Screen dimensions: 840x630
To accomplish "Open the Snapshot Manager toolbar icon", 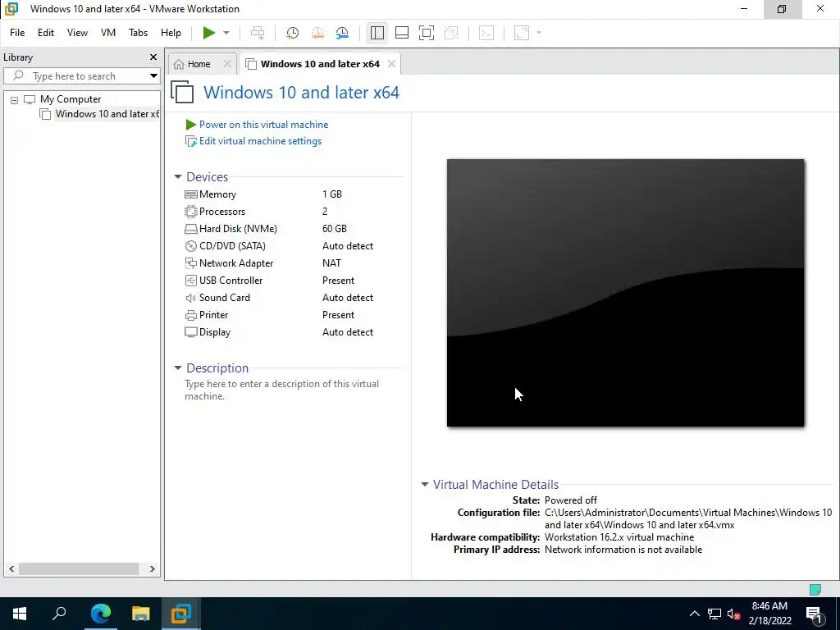I will point(342,33).
